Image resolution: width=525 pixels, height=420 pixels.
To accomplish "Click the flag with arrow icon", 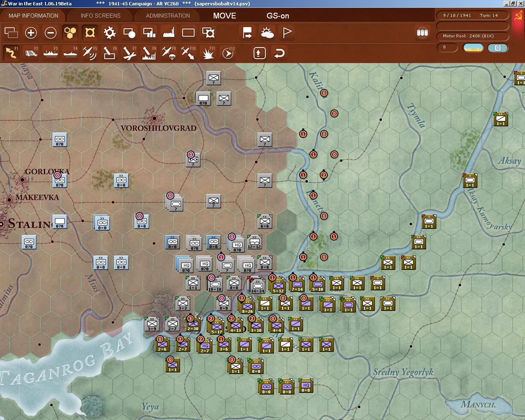I will 247,32.
